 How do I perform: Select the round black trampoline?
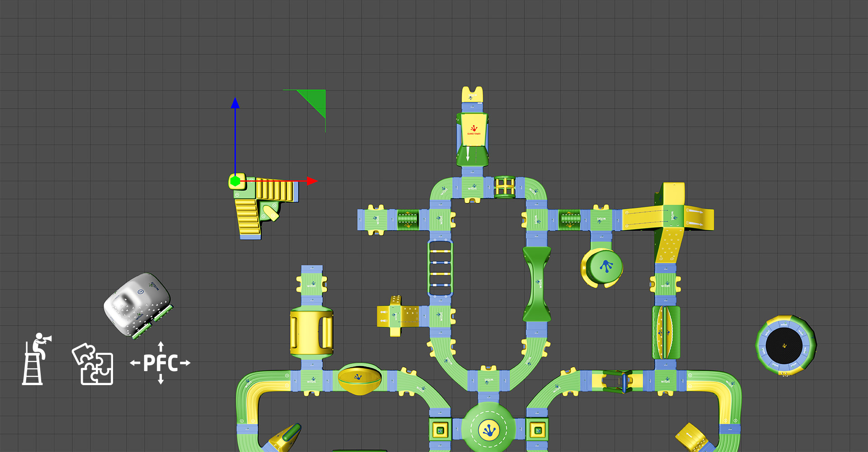pos(786,346)
